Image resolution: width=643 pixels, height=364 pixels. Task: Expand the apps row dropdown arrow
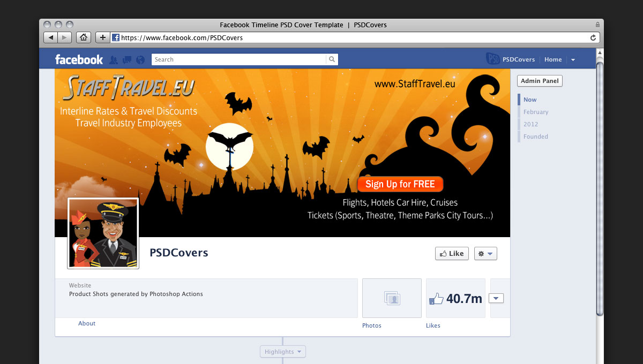[x=496, y=298]
